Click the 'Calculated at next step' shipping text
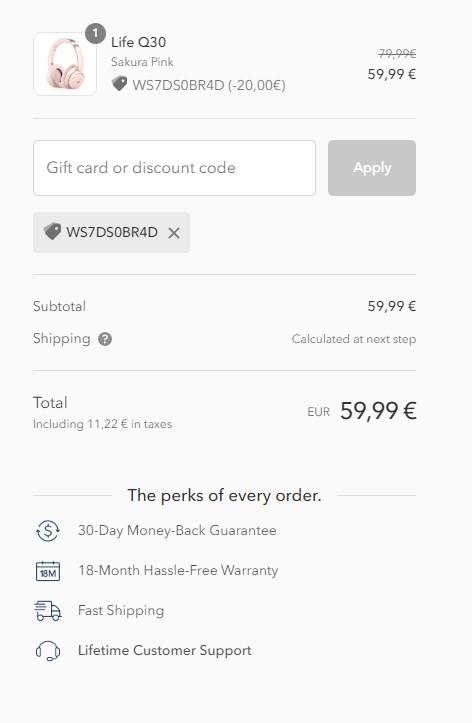Viewport: 472px width, 723px height. tap(354, 339)
